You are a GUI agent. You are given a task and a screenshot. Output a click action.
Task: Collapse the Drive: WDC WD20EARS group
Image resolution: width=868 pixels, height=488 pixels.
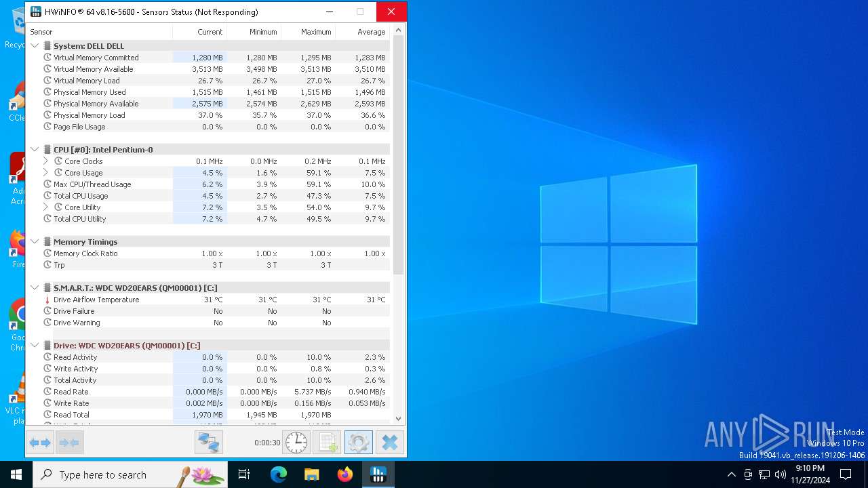(x=35, y=346)
